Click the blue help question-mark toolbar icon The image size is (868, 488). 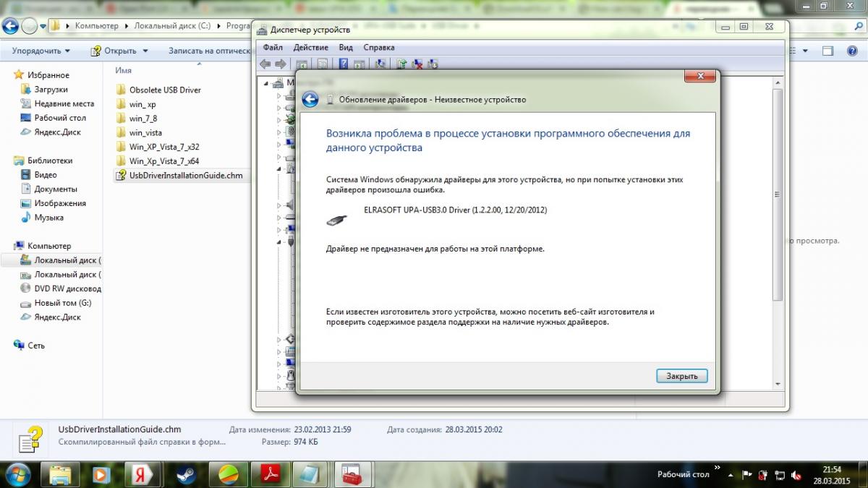(x=344, y=64)
